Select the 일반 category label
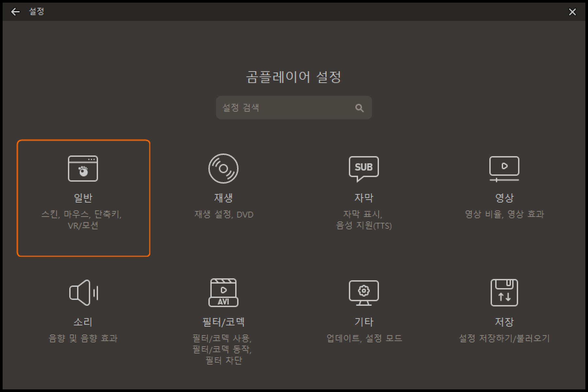Viewport: 588px width, 392px height. coord(83,198)
